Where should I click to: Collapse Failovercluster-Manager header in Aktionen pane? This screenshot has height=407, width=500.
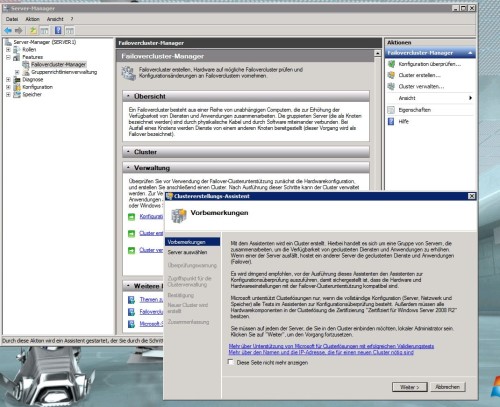tap(470, 53)
